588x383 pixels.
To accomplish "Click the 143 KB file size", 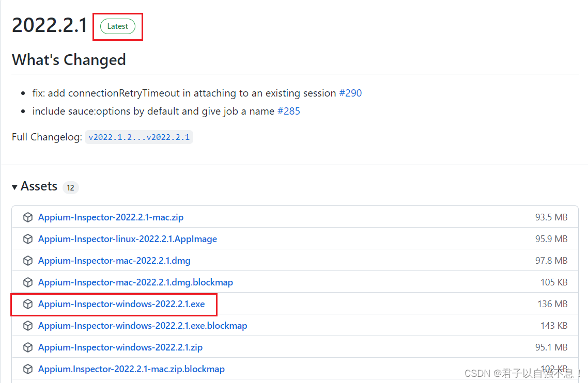I will (554, 326).
